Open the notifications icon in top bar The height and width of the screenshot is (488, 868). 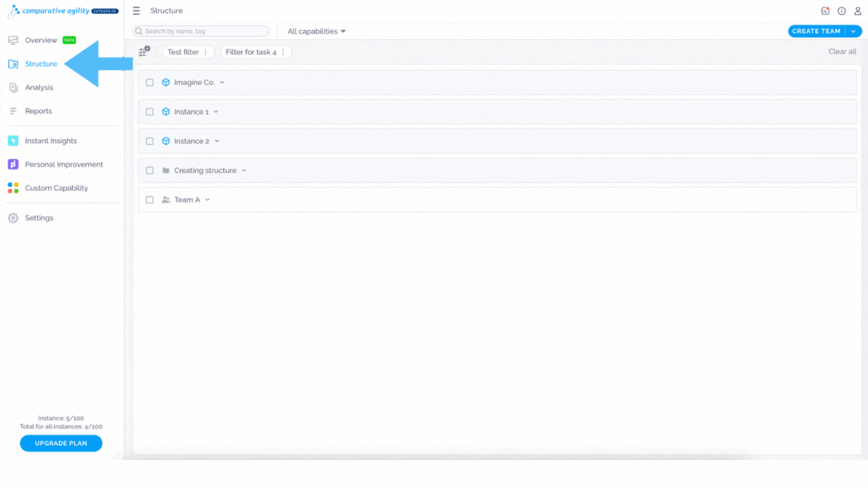(825, 11)
